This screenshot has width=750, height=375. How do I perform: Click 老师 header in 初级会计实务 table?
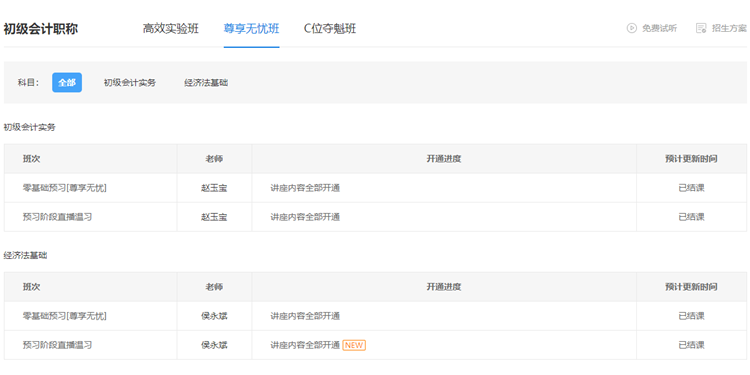click(x=214, y=159)
